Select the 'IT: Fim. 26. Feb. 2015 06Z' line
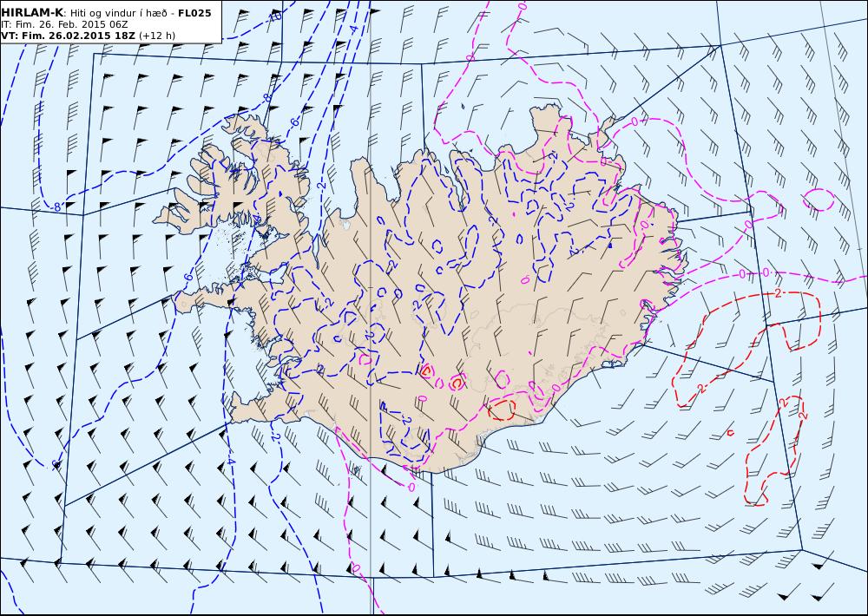This screenshot has width=868, height=616. (64, 24)
